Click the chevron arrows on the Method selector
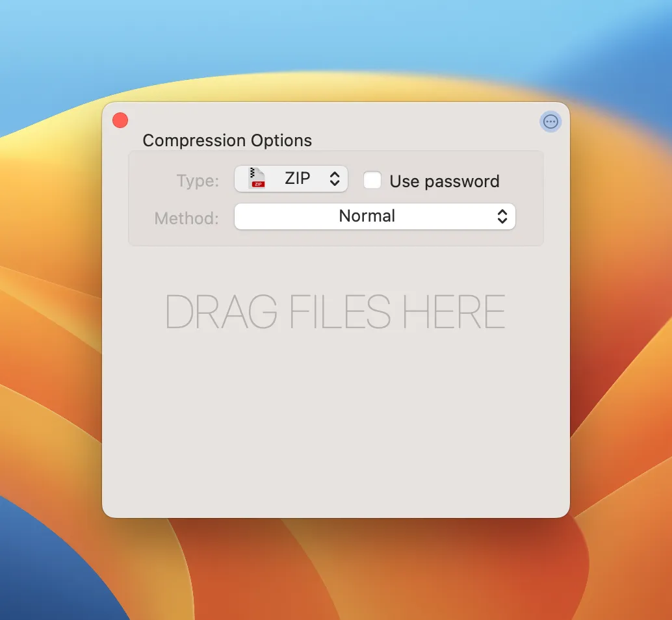672x620 pixels. pyautogui.click(x=502, y=216)
